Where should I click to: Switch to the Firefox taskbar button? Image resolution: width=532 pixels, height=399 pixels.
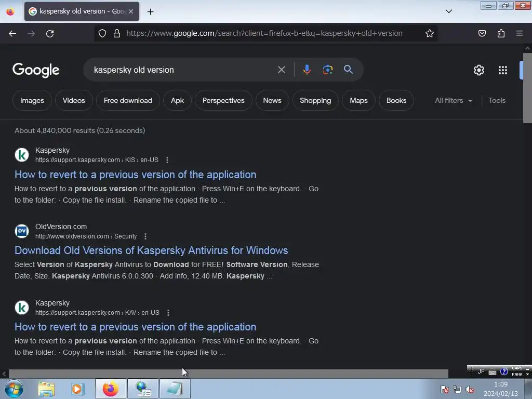110,389
